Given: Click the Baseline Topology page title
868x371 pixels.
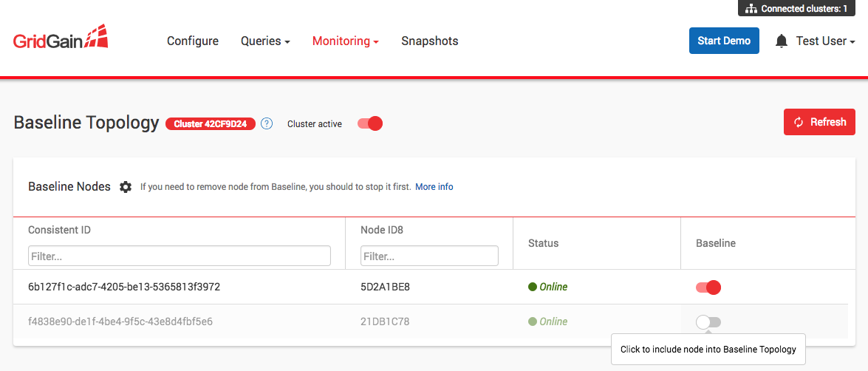Looking at the screenshot, I should (86, 123).
